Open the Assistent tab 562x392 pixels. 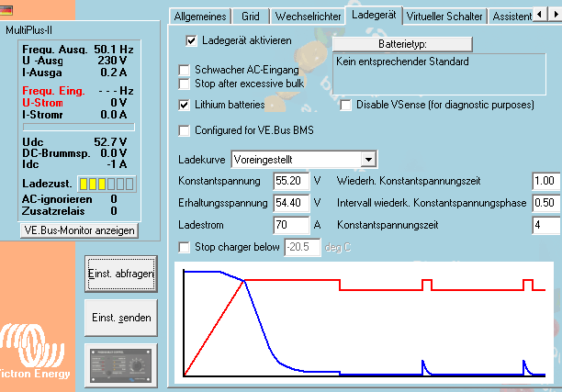[511, 17]
